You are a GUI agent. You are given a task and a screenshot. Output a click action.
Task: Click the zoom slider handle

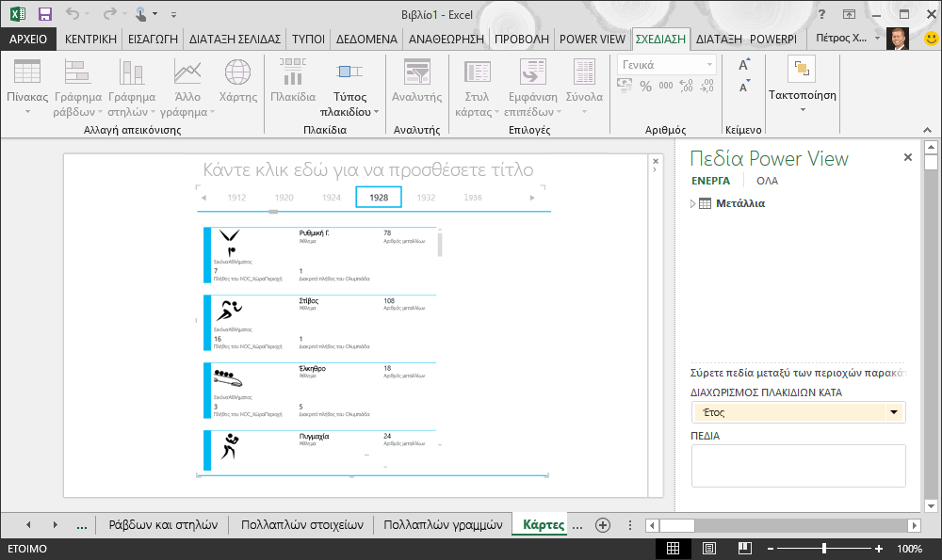pyautogui.click(x=824, y=548)
